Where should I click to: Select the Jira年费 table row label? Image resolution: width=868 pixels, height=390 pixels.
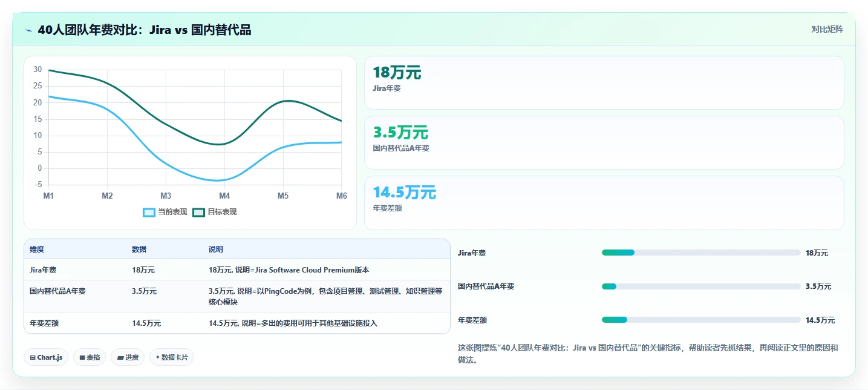pos(43,270)
